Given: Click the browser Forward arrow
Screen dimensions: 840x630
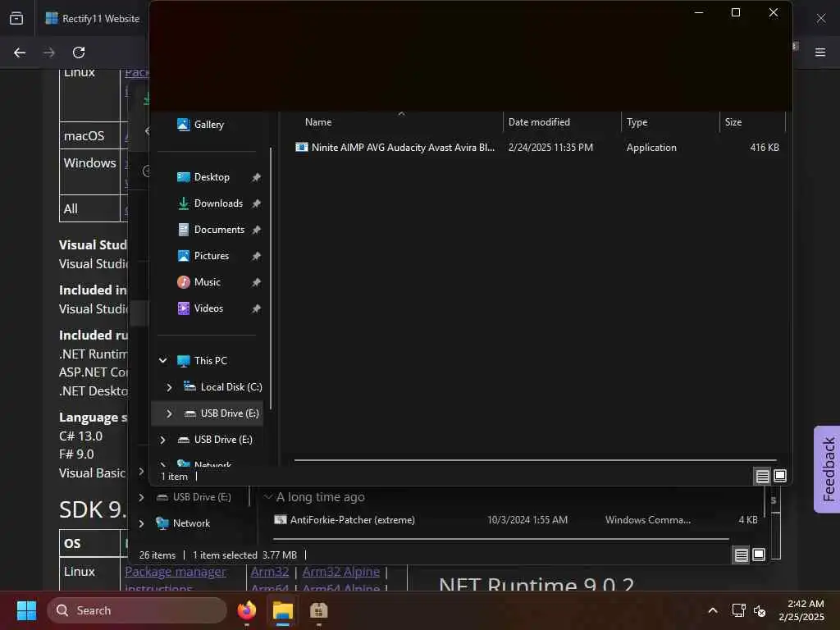Looking at the screenshot, I should (x=49, y=52).
